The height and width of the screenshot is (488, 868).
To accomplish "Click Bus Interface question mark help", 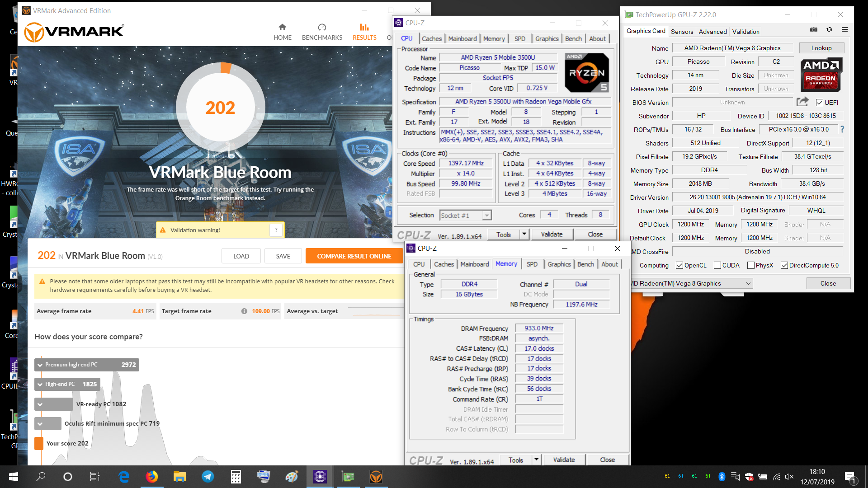I will coord(842,129).
